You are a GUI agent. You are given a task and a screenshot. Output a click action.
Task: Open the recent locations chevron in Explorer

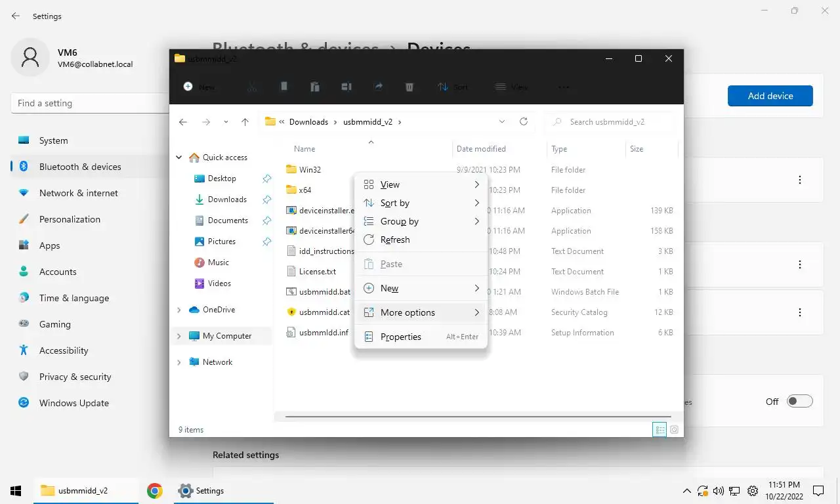pyautogui.click(x=226, y=122)
